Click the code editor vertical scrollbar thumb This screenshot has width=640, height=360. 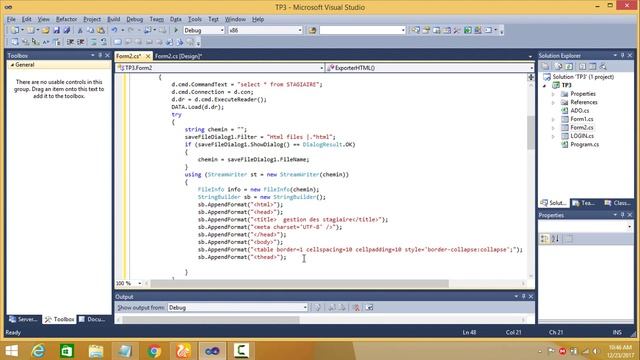click(531, 132)
